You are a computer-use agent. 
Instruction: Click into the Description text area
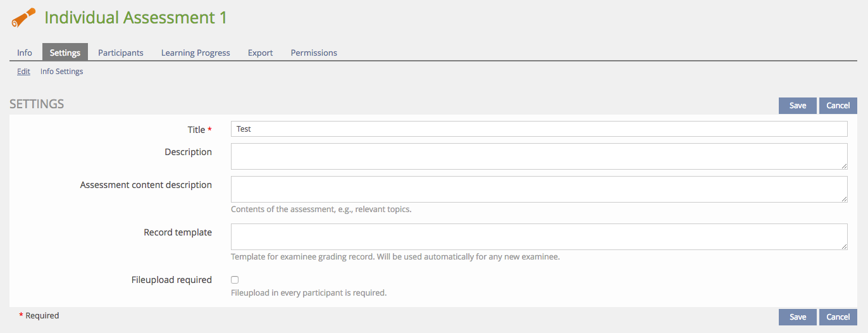[539, 156]
